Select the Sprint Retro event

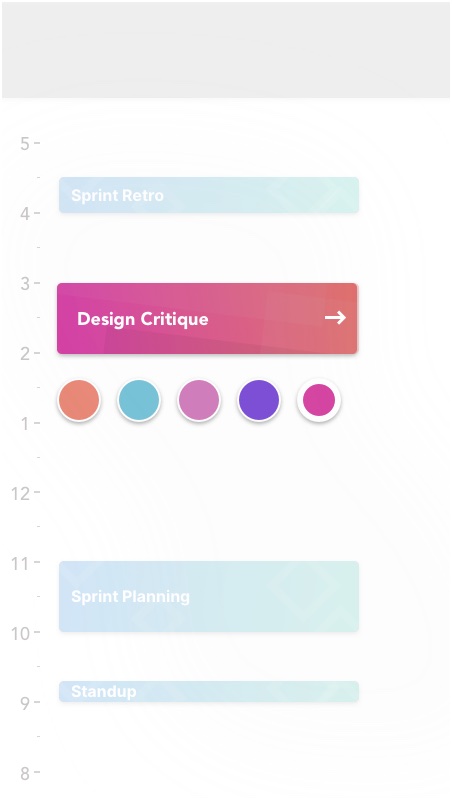[x=209, y=195]
